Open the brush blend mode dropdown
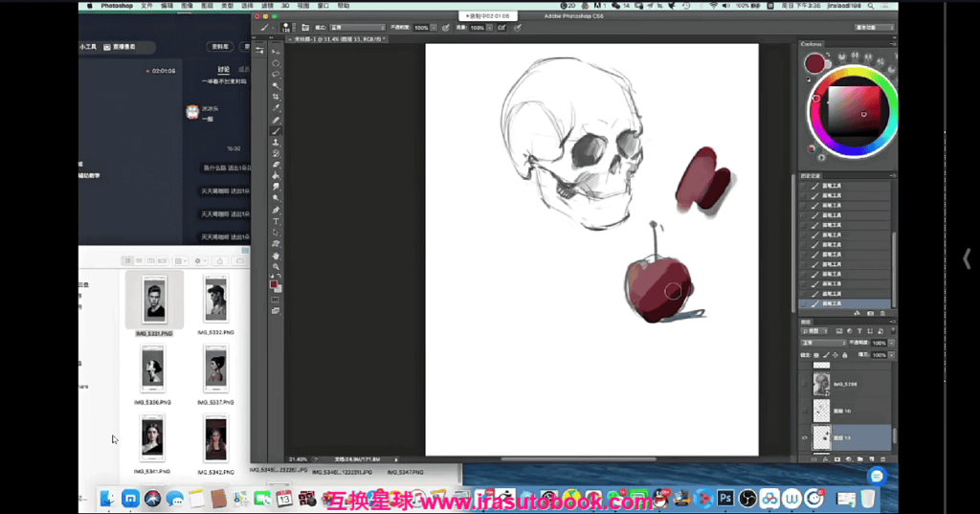This screenshot has height=514, width=980. pyautogui.click(x=358, y=28)
